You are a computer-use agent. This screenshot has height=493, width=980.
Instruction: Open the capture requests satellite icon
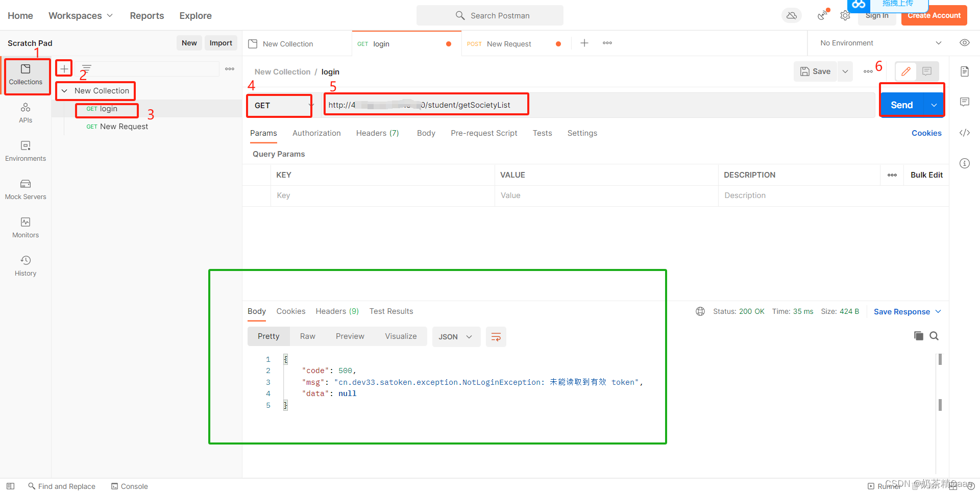[822, 16]
